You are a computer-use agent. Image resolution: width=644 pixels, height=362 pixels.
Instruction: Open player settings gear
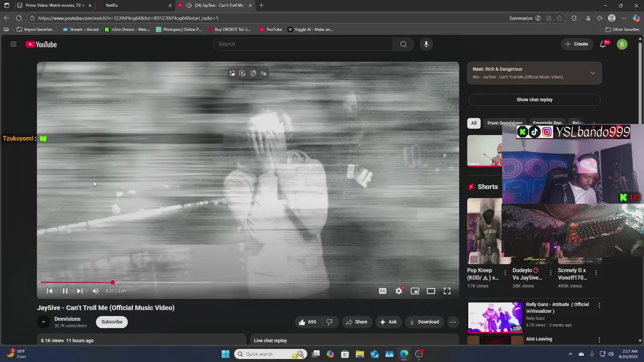399,291
